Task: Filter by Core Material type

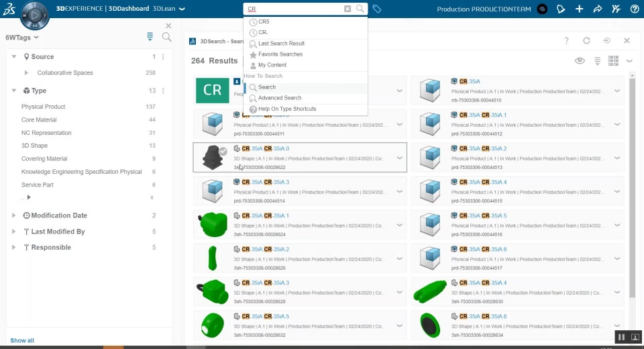Action: [39, 119]
